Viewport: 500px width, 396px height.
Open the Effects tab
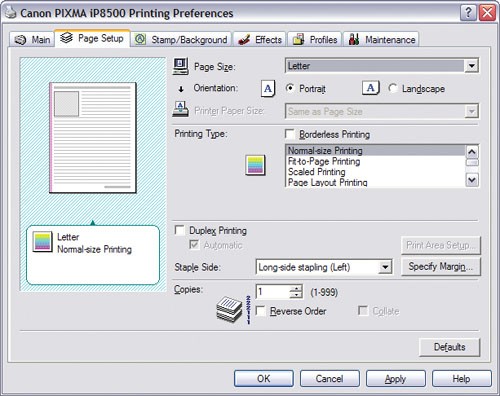(260, 40)
